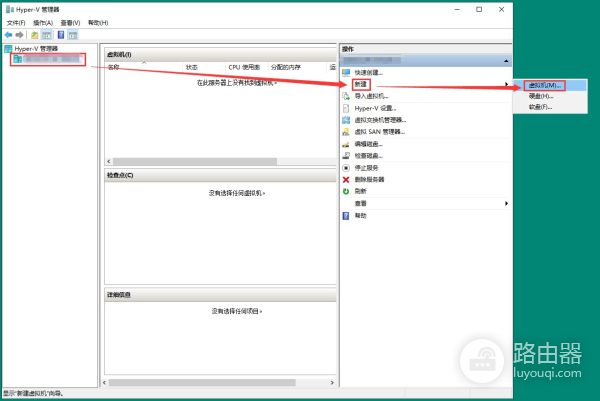Viewport: 600px width, 401px height.
Task: Open the 操作(A) menu
Action: 42,22
